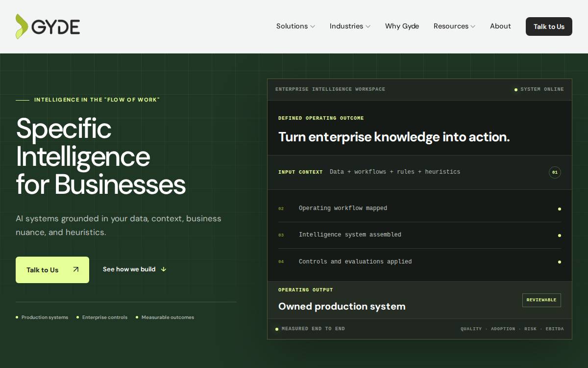Image resolution: width=588 pixels, height=368 pixels.
Task: Click the Gyde logo in the header
Action: pyautogui.click(x=48, y=26)
